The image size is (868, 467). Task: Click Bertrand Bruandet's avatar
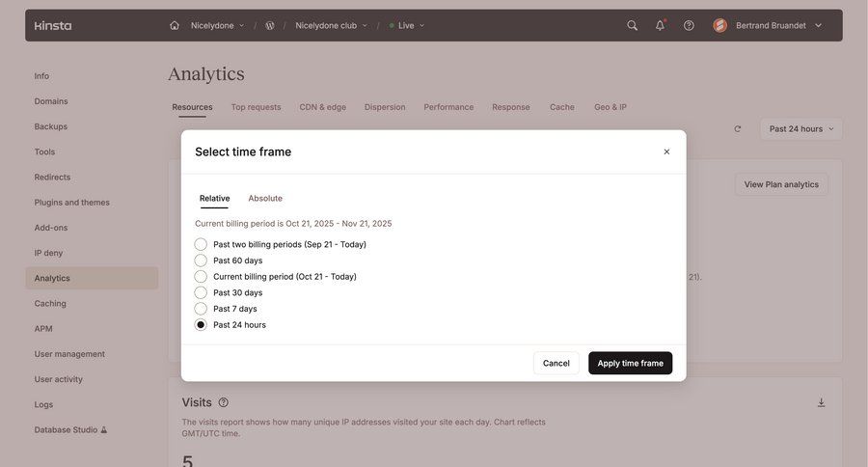(x=719, y=25)
